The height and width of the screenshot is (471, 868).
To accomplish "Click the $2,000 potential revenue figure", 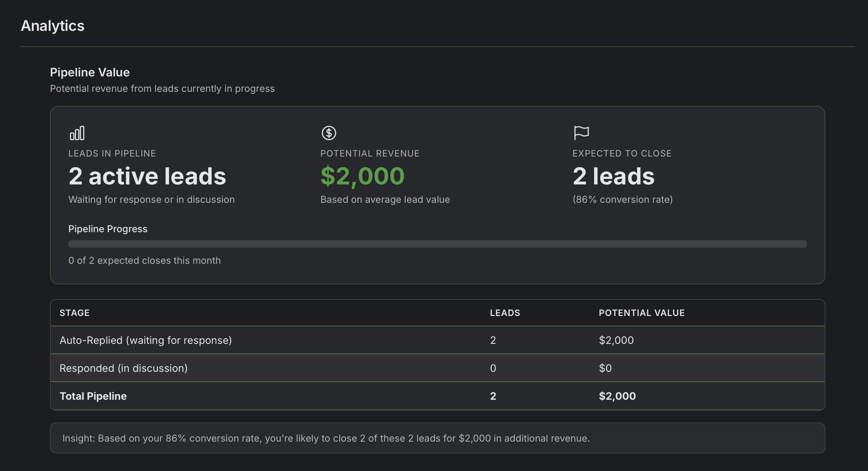I will (363, 176).
